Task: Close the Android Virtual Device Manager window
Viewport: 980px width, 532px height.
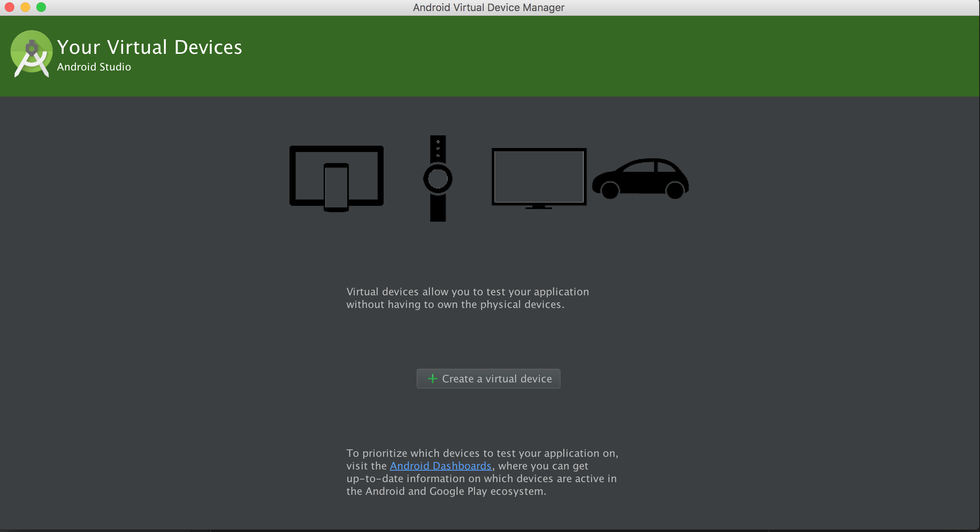Action: pos(9,7)
